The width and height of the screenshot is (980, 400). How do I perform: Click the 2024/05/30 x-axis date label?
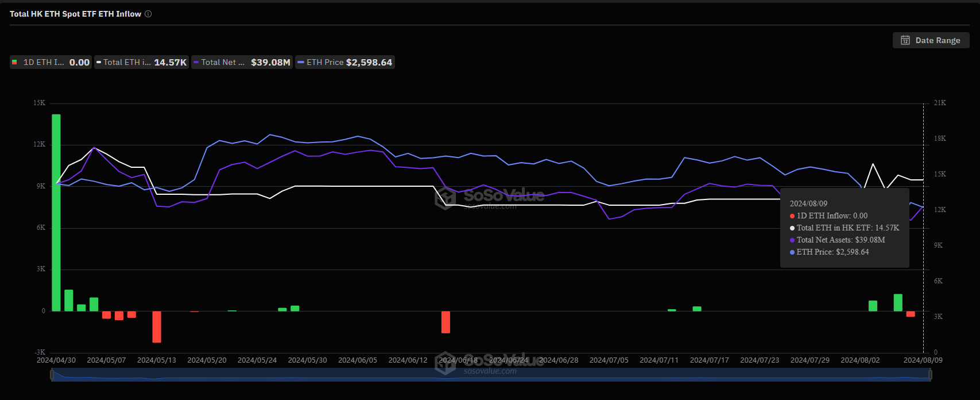tap(307, 360)
